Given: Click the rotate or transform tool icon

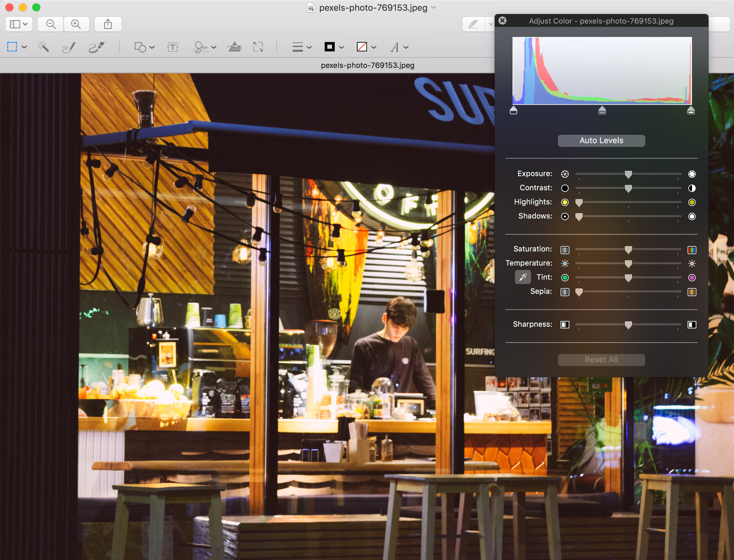Looking at the screenshot, I should [x=258, y=46].
